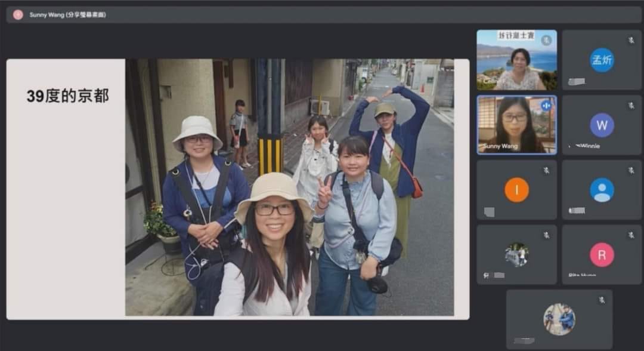The image size is (644, 351).
Task: Click muted mic icon on 孟妡 tile
Action: pyautogui.click(x=631, y=40)
